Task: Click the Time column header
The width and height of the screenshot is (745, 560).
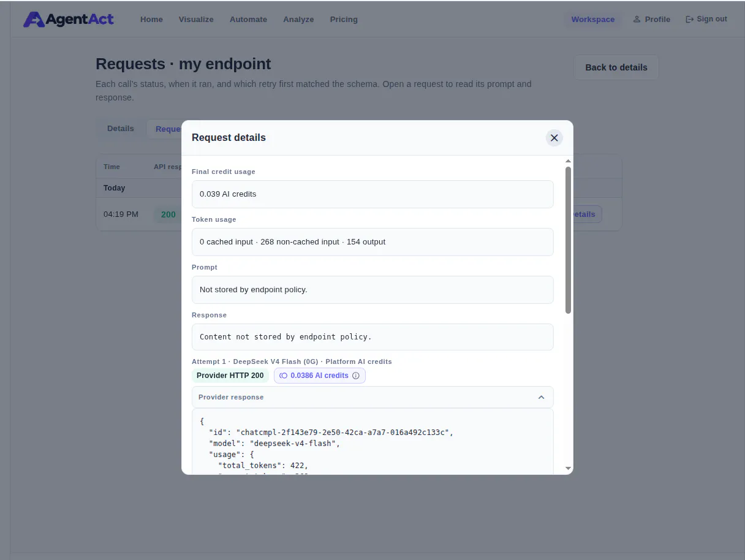Action: pyautogui.click(x=112, y=167)
